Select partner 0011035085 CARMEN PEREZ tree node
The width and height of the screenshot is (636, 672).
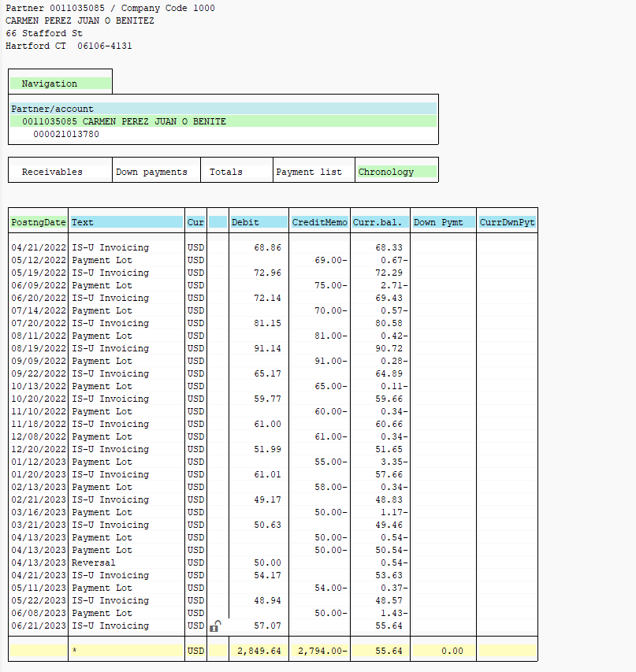(124, 121)
